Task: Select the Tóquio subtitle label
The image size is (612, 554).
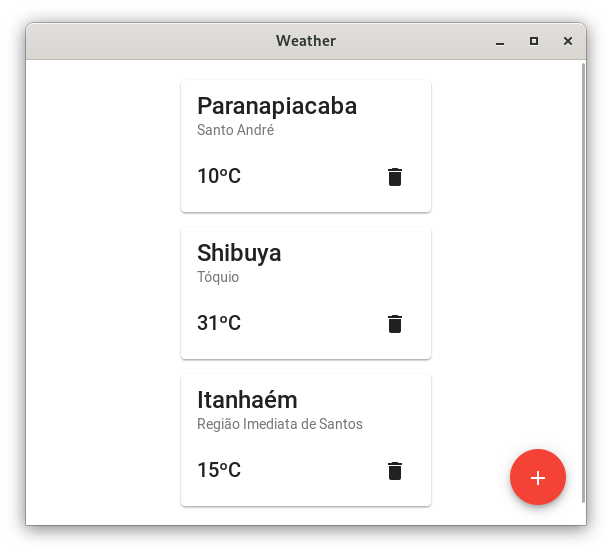Action: pyautogui.click(x=218, y=277)
